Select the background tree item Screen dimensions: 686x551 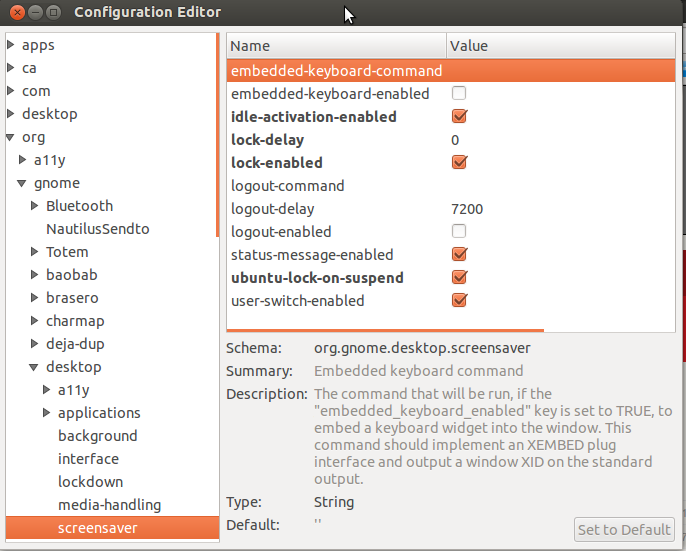tap(98, 436)
